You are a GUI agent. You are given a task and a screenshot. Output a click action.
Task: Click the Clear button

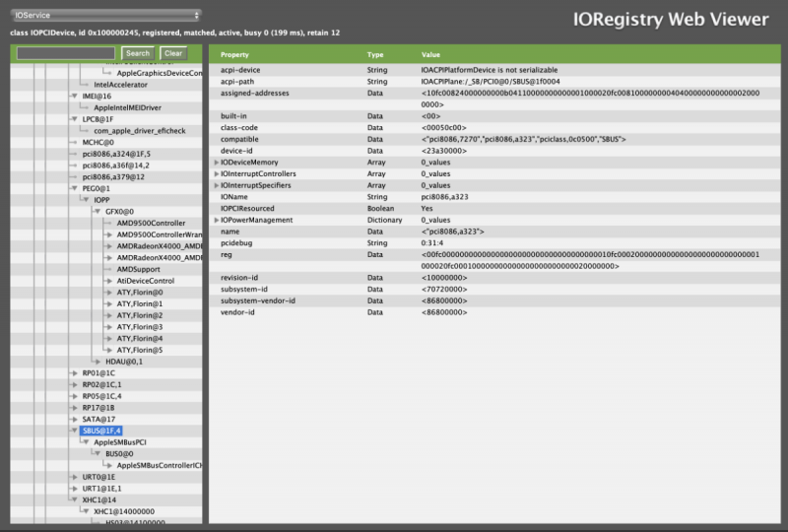point(173,53)
